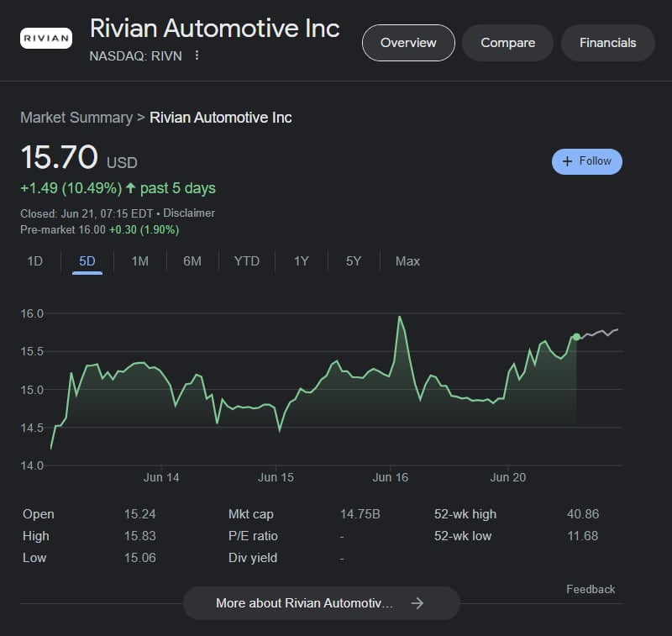This screenshot has height=636, width=672.
Task: Switch chart to 6M range
Action: (192, 261)
